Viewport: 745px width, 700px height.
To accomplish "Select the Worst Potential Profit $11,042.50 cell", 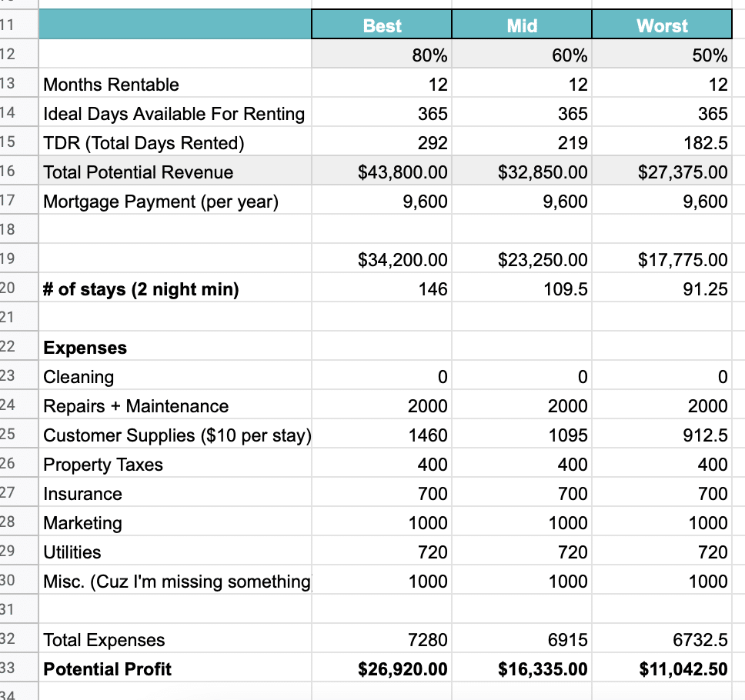I will click(662, 668).
